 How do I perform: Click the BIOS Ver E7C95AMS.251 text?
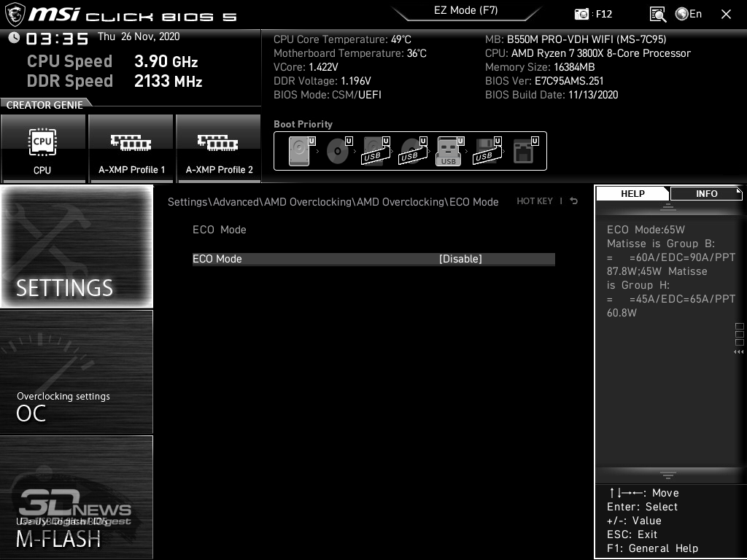tap(544, 81)
